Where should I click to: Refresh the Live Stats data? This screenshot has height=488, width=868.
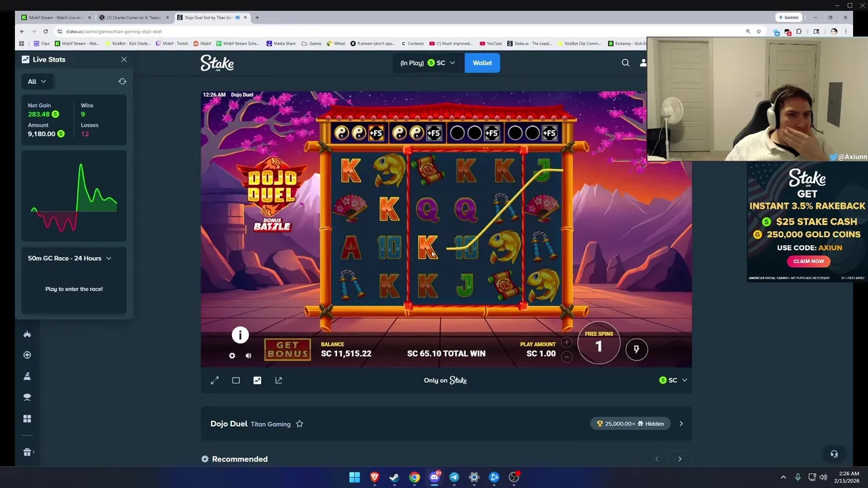[x=122, y=81]
